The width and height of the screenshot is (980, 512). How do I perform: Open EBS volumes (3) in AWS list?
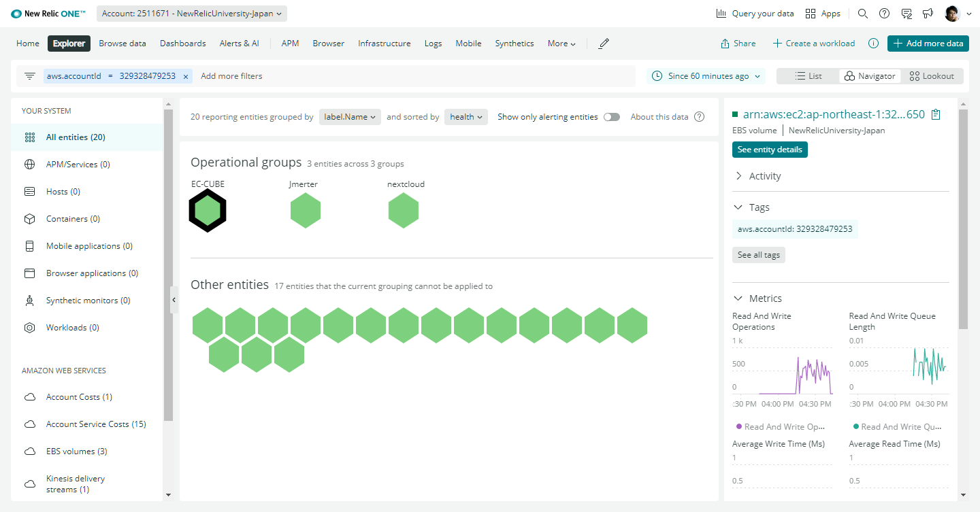pos(87,451)
